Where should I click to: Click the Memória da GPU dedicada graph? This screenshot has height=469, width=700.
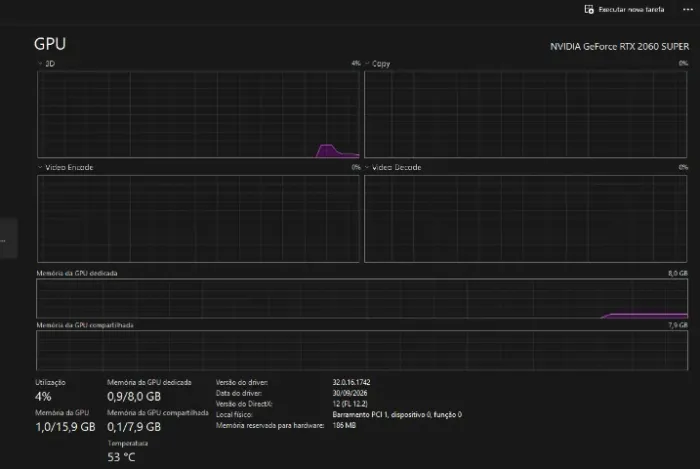coord(362,299)
